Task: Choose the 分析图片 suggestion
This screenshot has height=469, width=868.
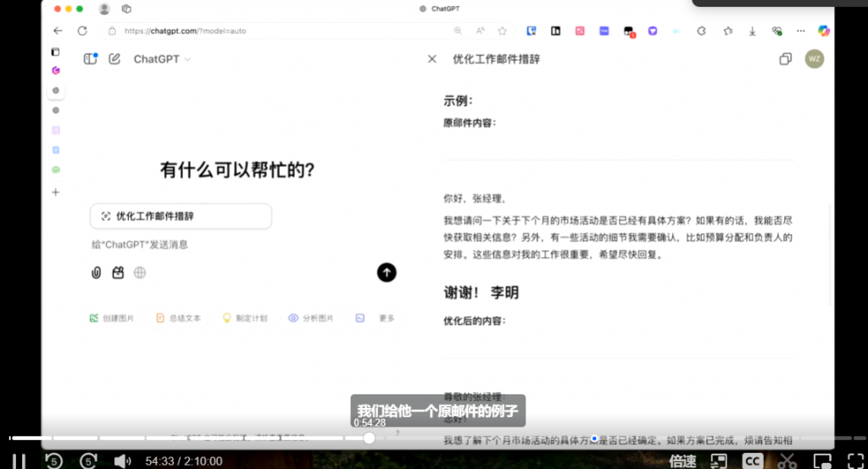Action: coord(311,318)
